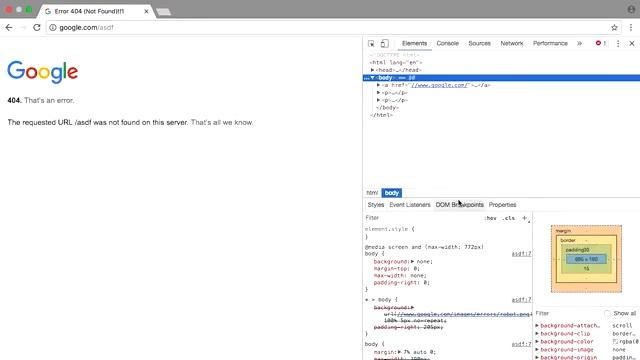Open the Performance tab
The width and height of the screenshot is (640, 360).
click(x=550, y=43)
